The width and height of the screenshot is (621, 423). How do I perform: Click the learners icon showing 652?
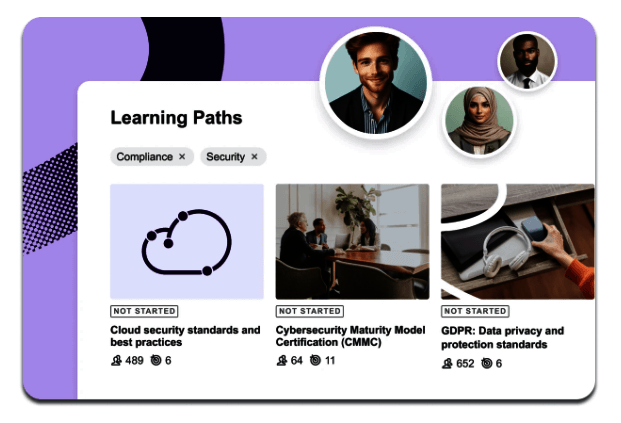[x=447, y=364]
